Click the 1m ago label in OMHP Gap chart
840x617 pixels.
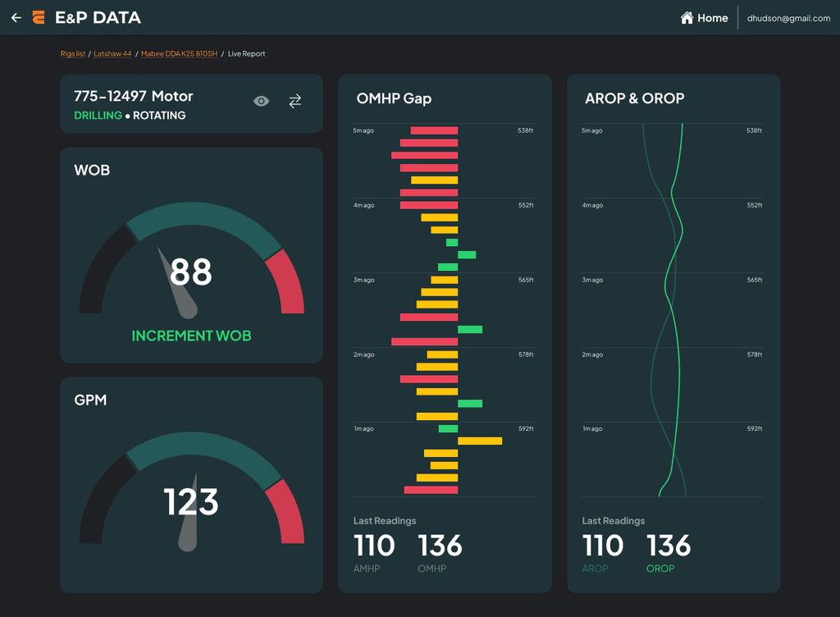click(363, 428)
